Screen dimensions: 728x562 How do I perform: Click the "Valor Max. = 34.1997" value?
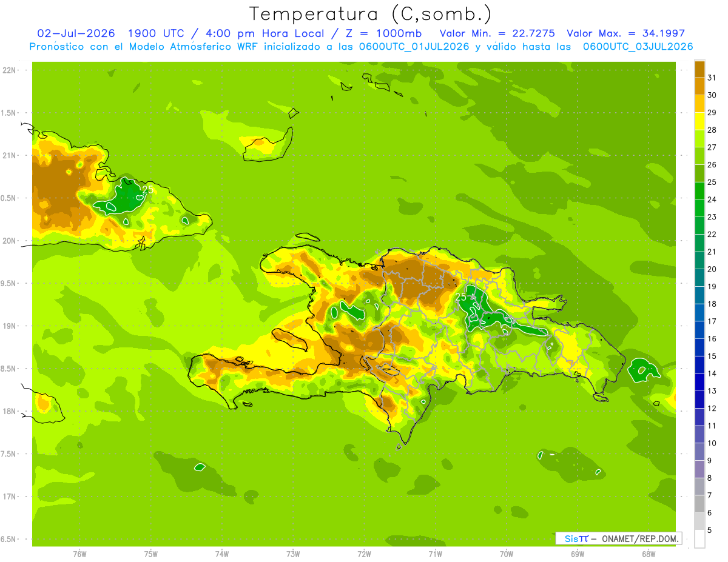click(625, 33)
